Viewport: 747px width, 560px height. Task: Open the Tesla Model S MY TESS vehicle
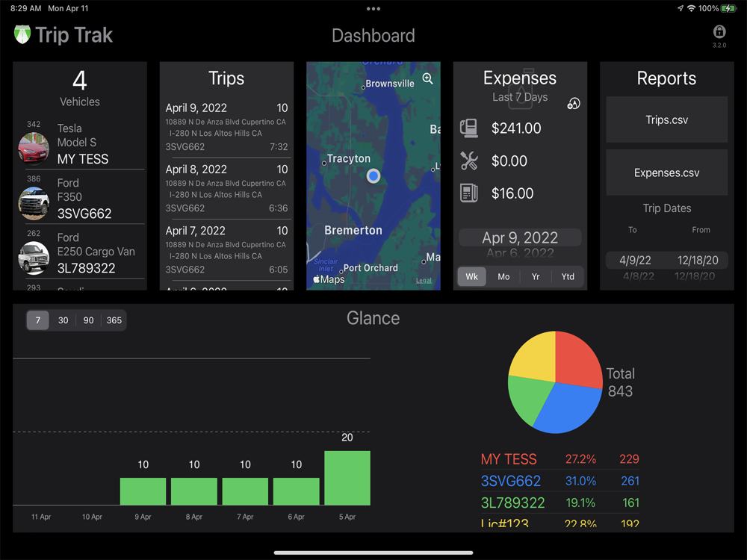coord(81,143)
